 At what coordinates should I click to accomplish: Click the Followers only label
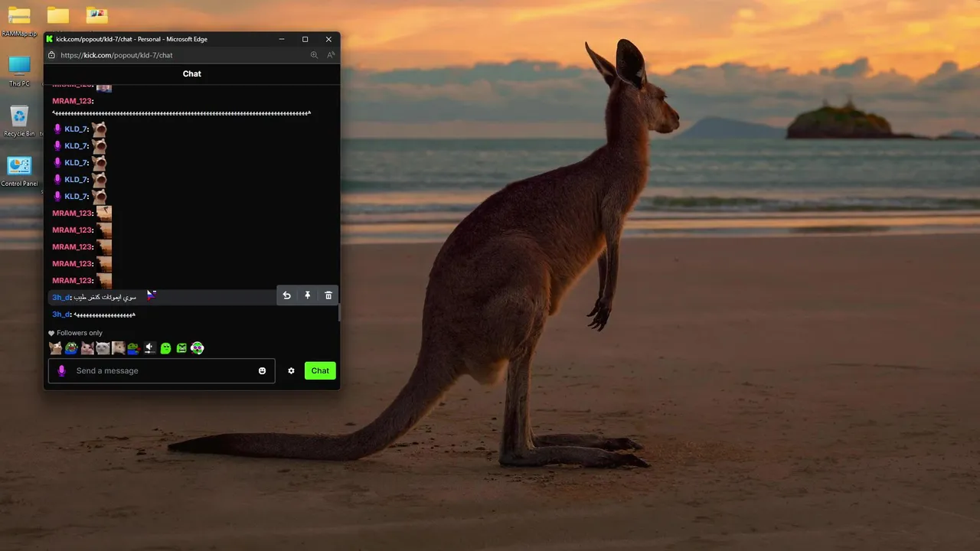(x=80, y=333)
